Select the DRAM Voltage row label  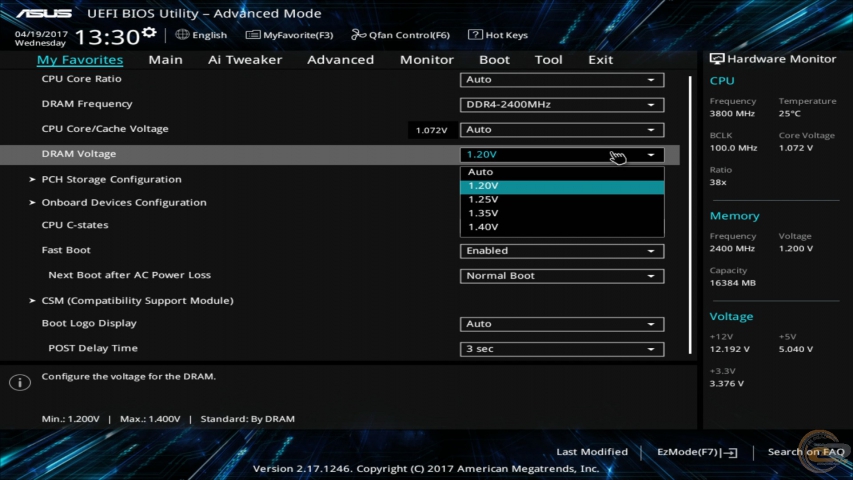pos(79,154)
